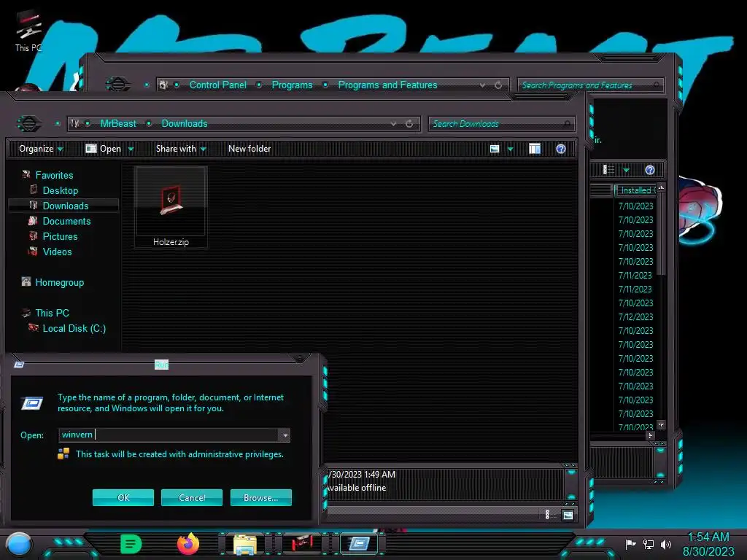Select the 7/12/2023 installed date row
Screen dimensions: 747x560
pyautogui.click(x=635, y=316)
